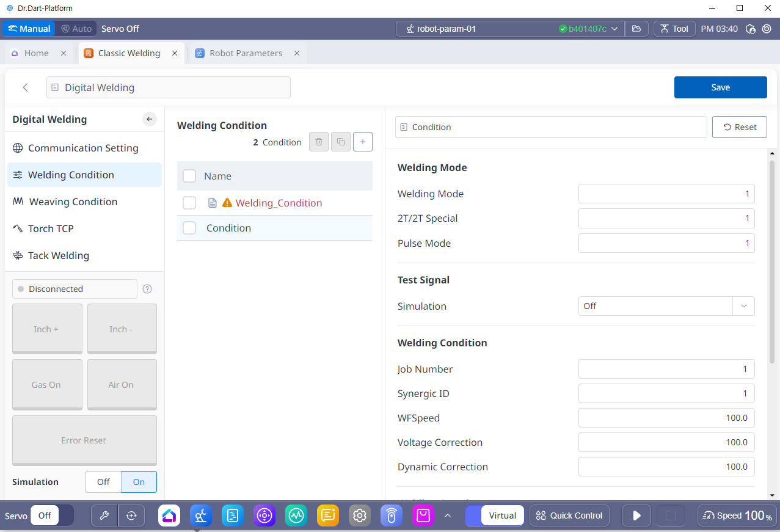This screenshot has height=532, width=780.
Task: Click the blue Save button
Action: [720, 87]
